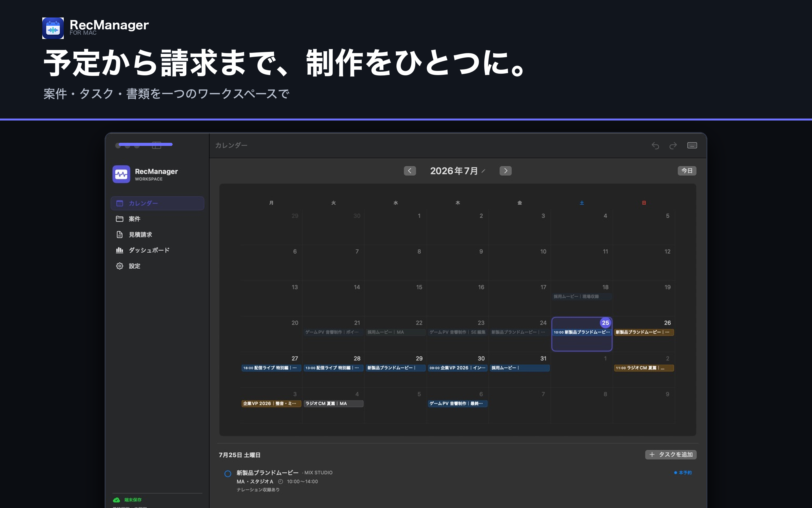Open 新製品ブランドムービー event on the 29th
This screenshot has height=508, width=812.
[x=396, y=367]
